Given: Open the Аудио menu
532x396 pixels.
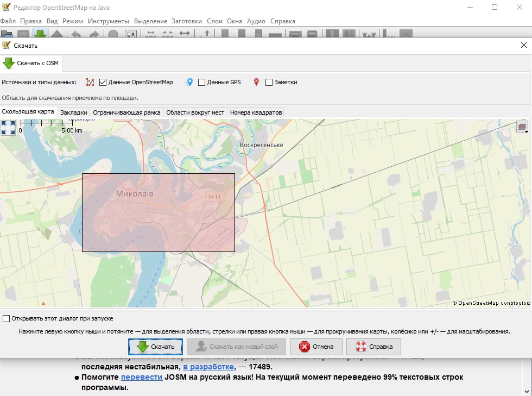Looking at the screenshot, I should 256,21.
